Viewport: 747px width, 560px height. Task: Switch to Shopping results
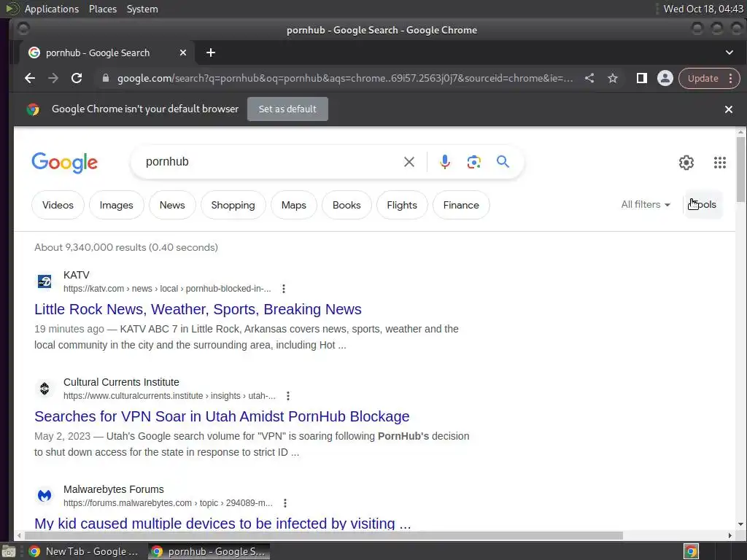(233, 205)
